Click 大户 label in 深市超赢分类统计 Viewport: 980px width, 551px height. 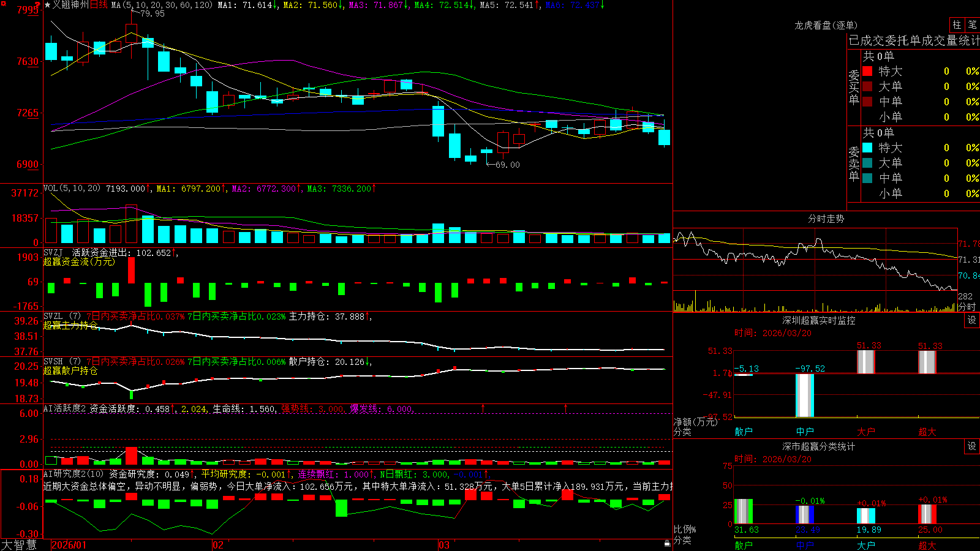tap(866, 545)
